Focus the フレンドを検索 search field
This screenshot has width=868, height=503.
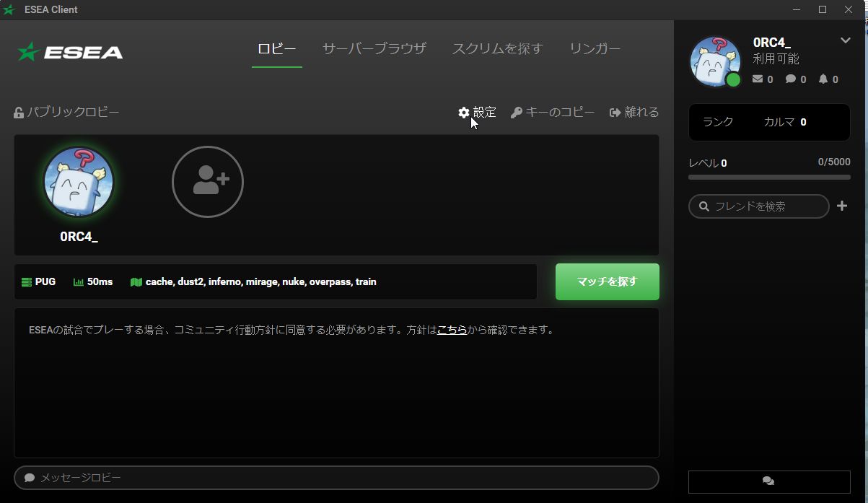759,206
